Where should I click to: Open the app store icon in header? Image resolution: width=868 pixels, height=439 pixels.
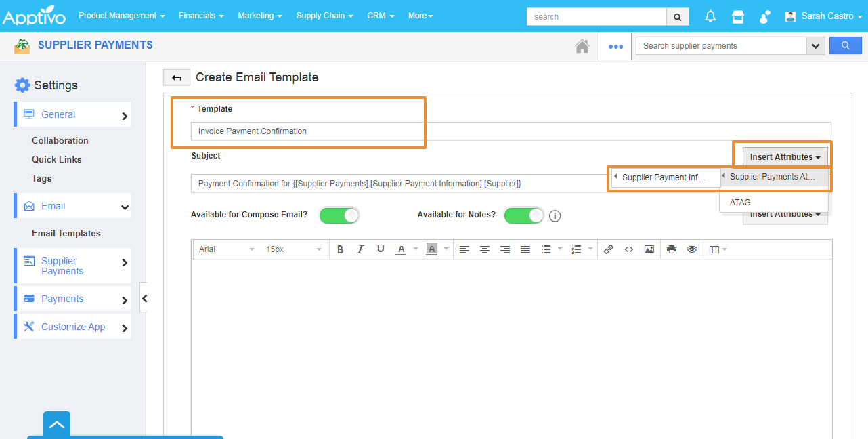click(x=738, y=16)
